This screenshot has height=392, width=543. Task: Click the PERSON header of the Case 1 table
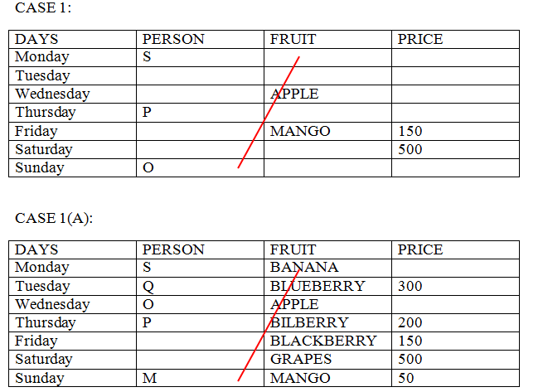pyautogui.click(x=173, y=39)
